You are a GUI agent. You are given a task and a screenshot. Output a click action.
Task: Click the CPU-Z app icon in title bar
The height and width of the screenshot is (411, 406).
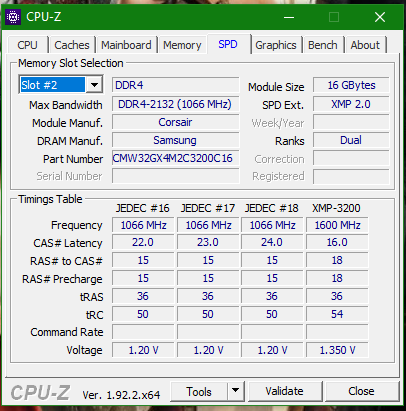tap(13, 17)
